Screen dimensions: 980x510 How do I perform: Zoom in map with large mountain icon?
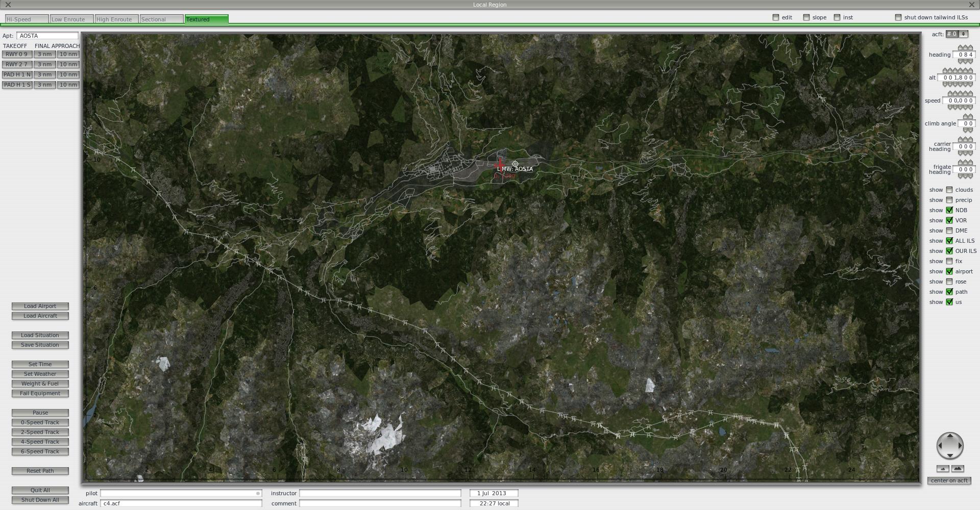pos(958,469)
